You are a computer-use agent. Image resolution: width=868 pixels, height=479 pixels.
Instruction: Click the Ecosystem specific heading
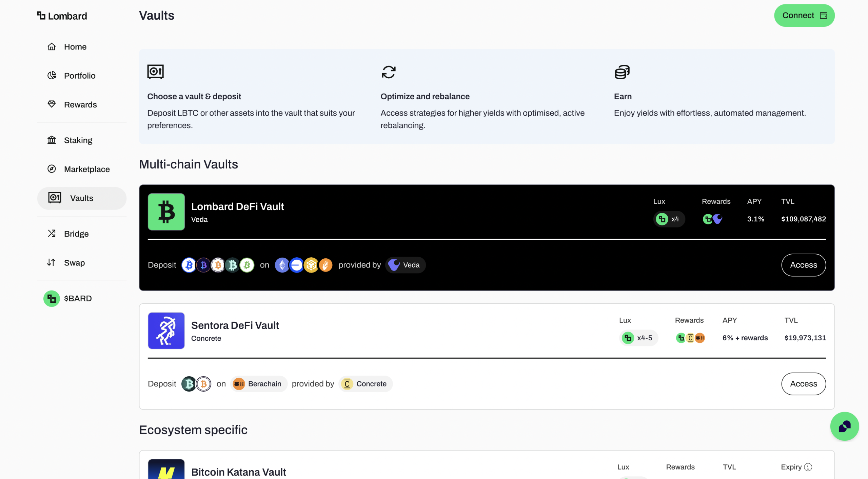click(x=193, y=430)
